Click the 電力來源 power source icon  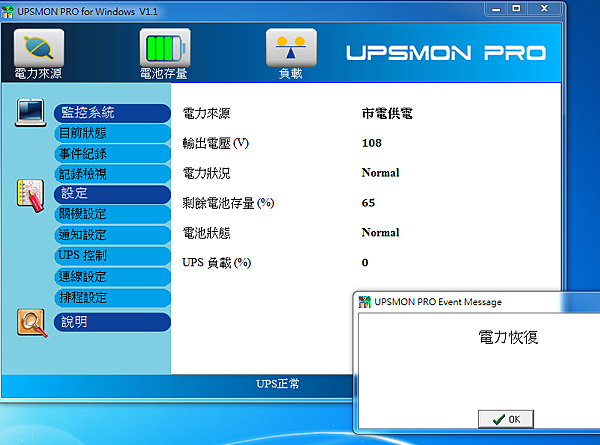click(x=39, y=47)
